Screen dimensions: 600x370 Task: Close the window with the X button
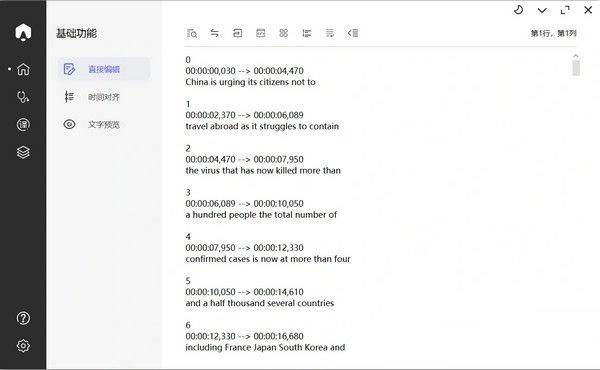click(x=588, y=10)
